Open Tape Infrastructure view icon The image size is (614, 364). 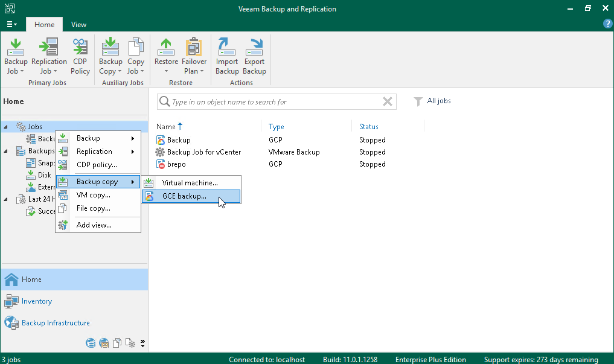[x=104, y=343]
